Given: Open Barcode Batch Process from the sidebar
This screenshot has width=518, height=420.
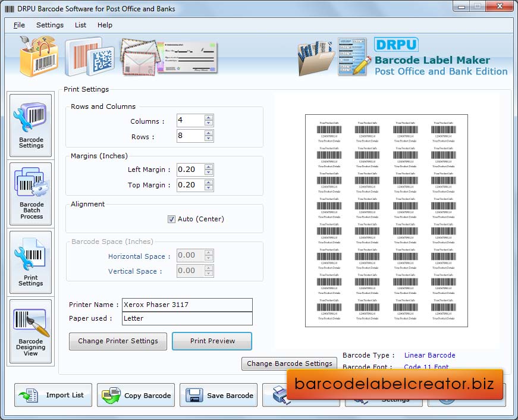Looking at the screenshot, I should tap(31, 194).
